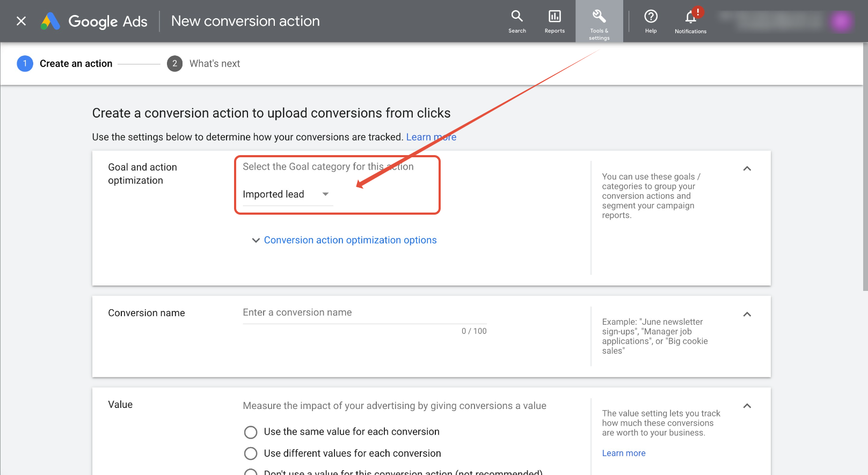Click Learn more link in Value section
868x475 pixels.
pyautogui.click(x=624, y=453)
